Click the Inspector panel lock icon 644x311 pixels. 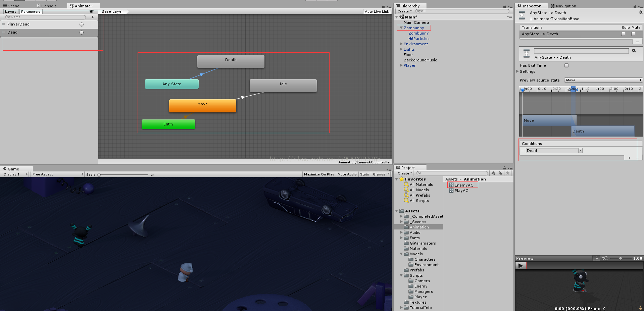pos(635,6)
